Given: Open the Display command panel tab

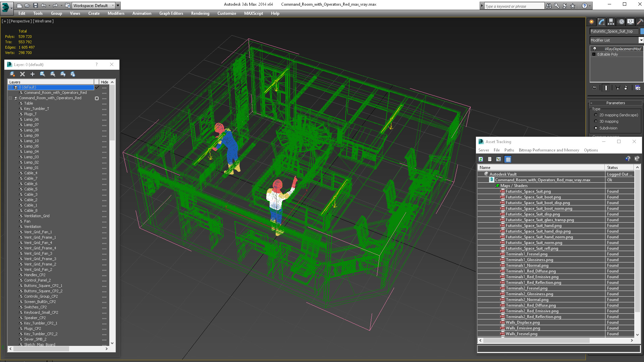Looking at the screenshot, I should [x=631, y=22].
